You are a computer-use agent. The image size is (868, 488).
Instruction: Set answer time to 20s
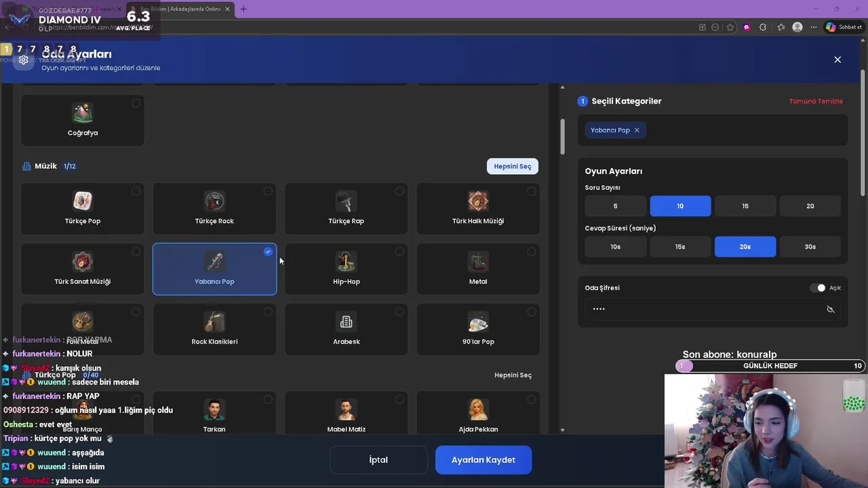click(745, 247)
